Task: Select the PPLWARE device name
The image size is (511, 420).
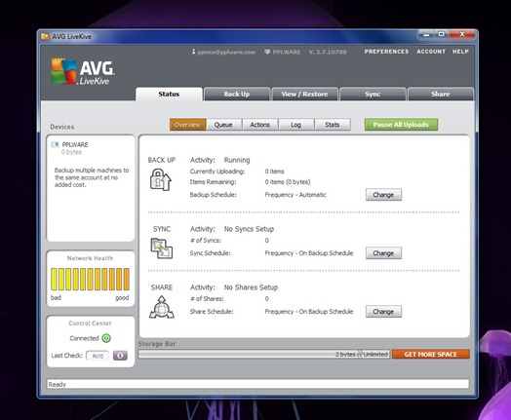Action: coord(75,144)
